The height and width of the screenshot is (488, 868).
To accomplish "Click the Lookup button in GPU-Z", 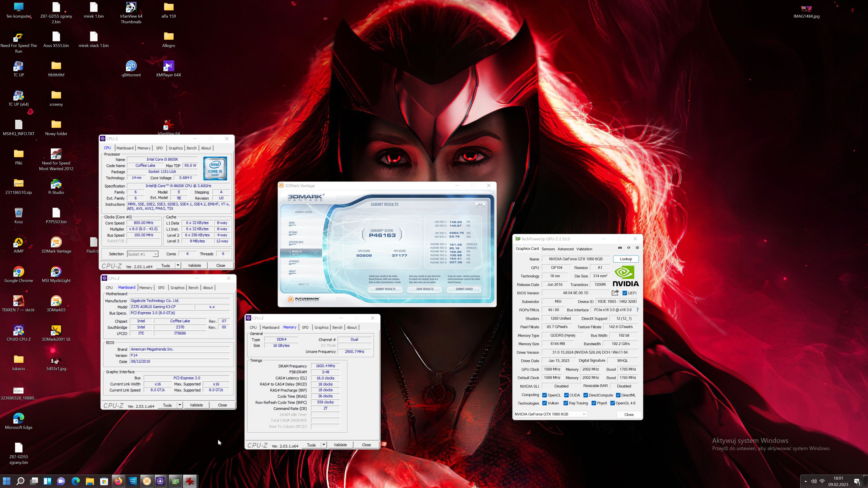I will tap(626, 259).
